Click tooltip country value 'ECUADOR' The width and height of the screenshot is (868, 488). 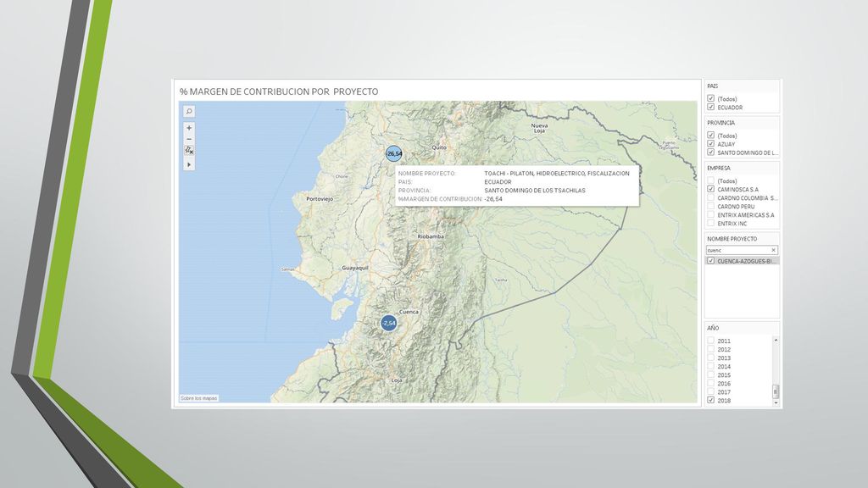(x=498, y=181)
